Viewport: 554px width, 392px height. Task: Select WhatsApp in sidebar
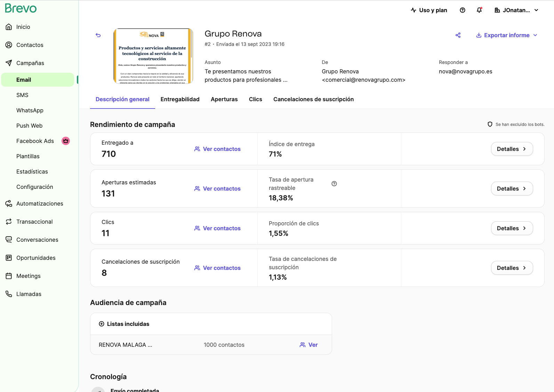pyautogui.click(x=30, y=110)
